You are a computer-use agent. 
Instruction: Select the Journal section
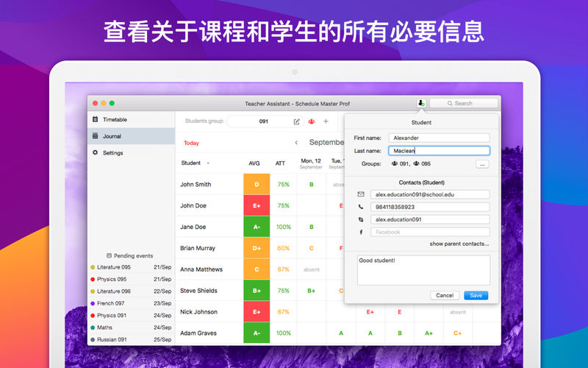(132, 136)
